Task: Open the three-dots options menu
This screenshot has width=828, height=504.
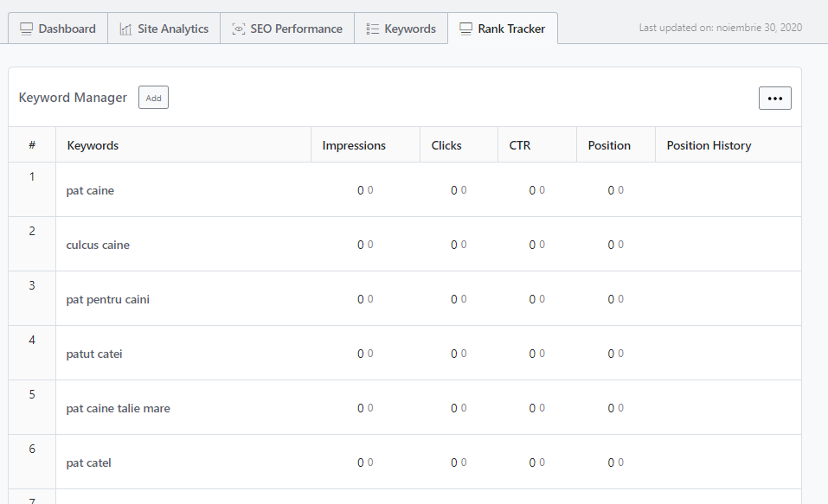Action: (774, 98)
